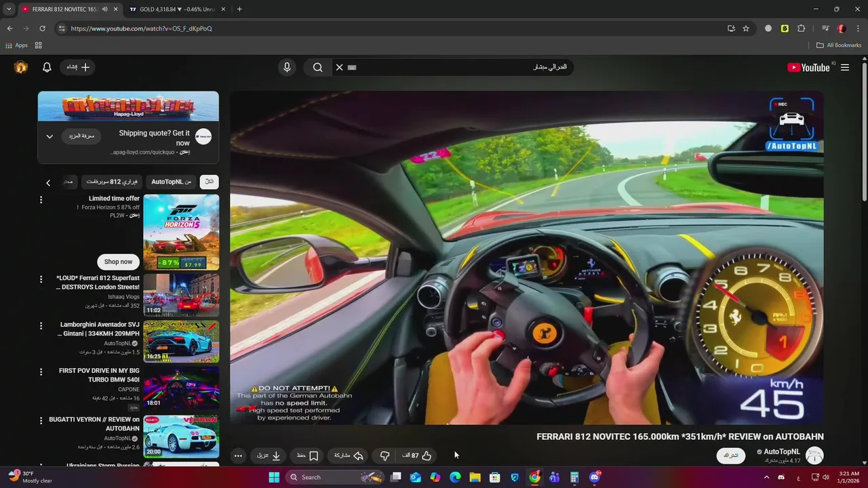Open options for Bugatti Veyron review video

click(x=41, y=420)
